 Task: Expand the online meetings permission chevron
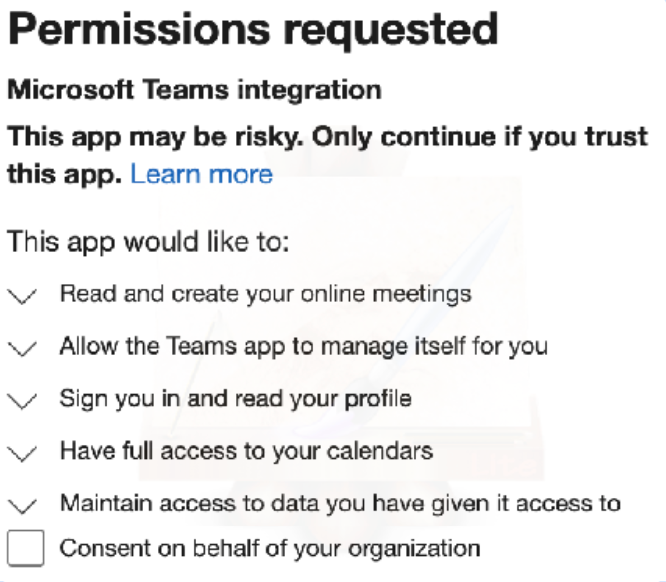[x=22, y=296]
